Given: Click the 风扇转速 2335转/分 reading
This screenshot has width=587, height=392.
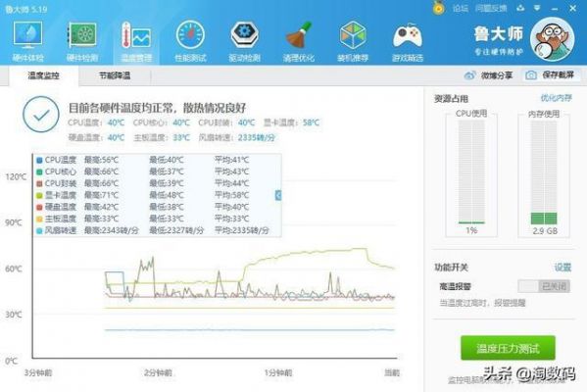Looking at the screenshot, I should (x=236, y=137).
